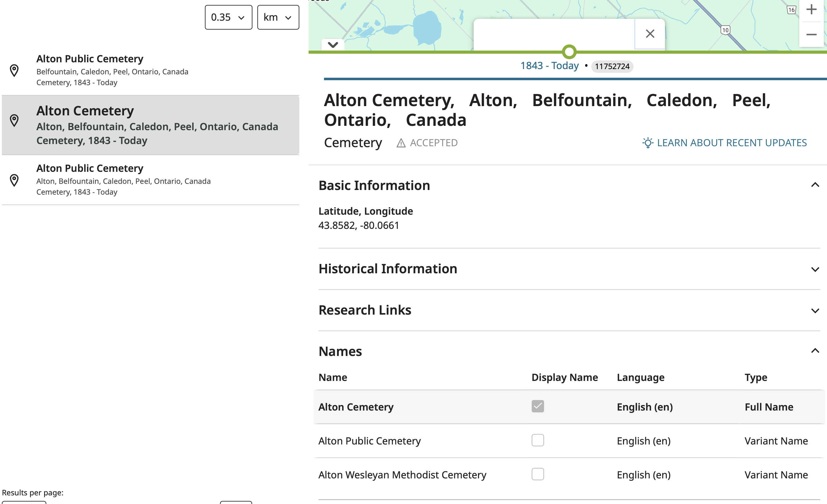Toggle Alton Cemetery display name checkbox
The width and height of the screenshot is (827, 504).
537,406
